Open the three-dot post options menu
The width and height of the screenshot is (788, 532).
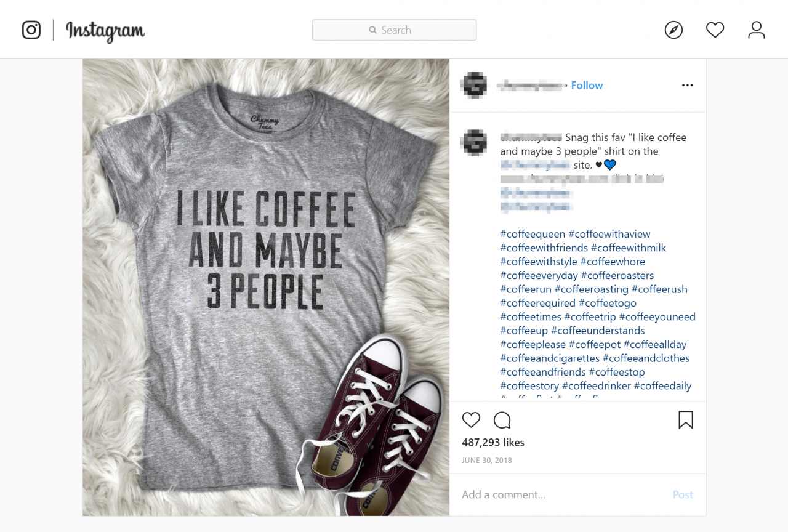(x=687, y=85)
